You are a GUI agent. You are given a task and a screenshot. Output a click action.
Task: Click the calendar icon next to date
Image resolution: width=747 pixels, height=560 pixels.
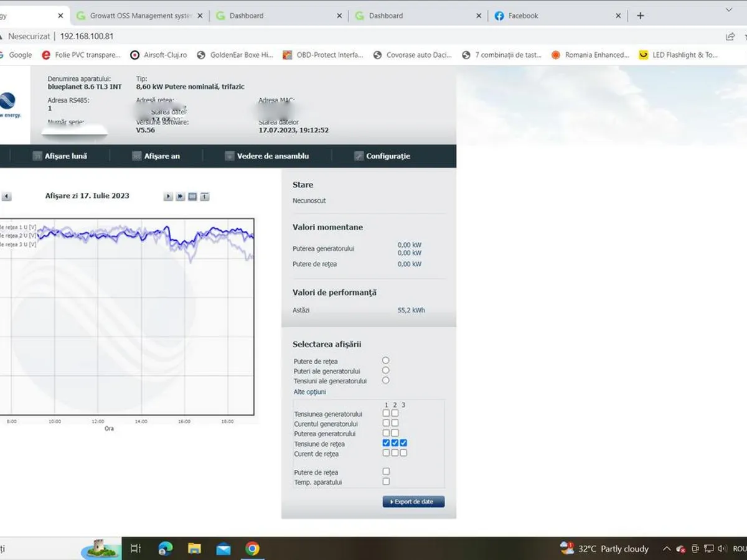tap(192, 197)
